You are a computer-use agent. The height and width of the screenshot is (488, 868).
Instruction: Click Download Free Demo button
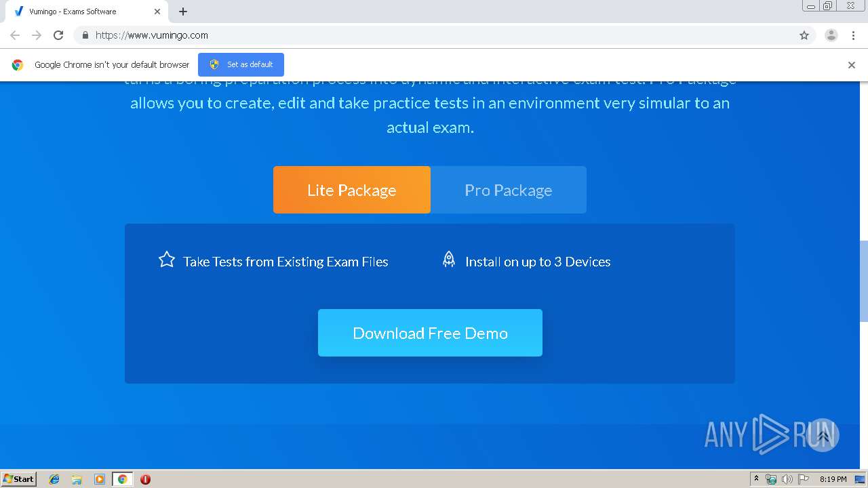[430, 333]
